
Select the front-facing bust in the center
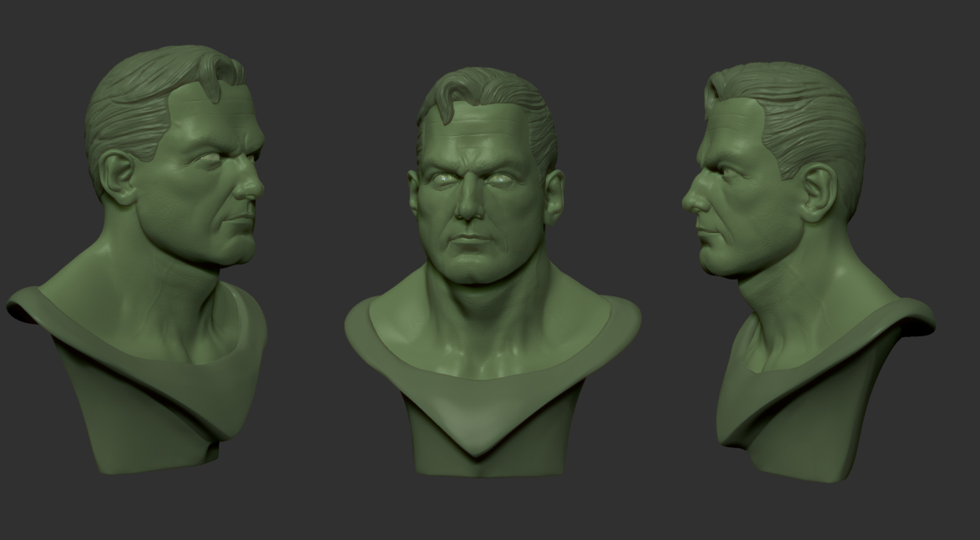pyautogui.click(x=493, y=272)
